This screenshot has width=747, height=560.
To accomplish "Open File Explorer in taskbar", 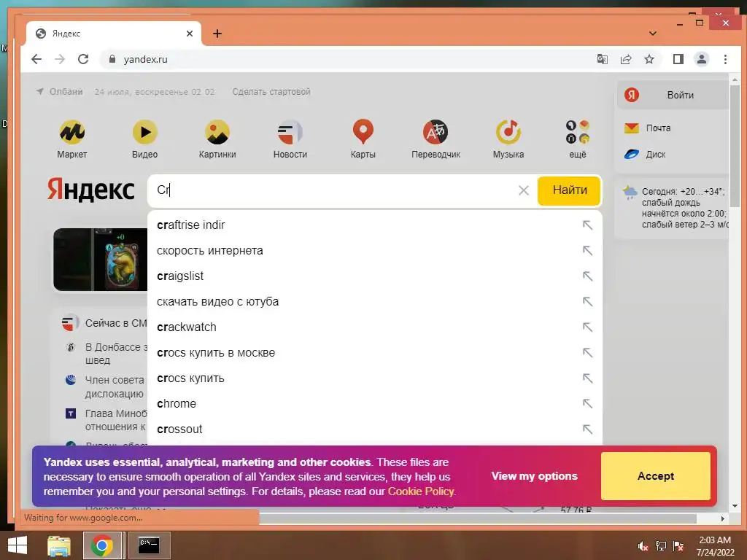I will point(59,545).
